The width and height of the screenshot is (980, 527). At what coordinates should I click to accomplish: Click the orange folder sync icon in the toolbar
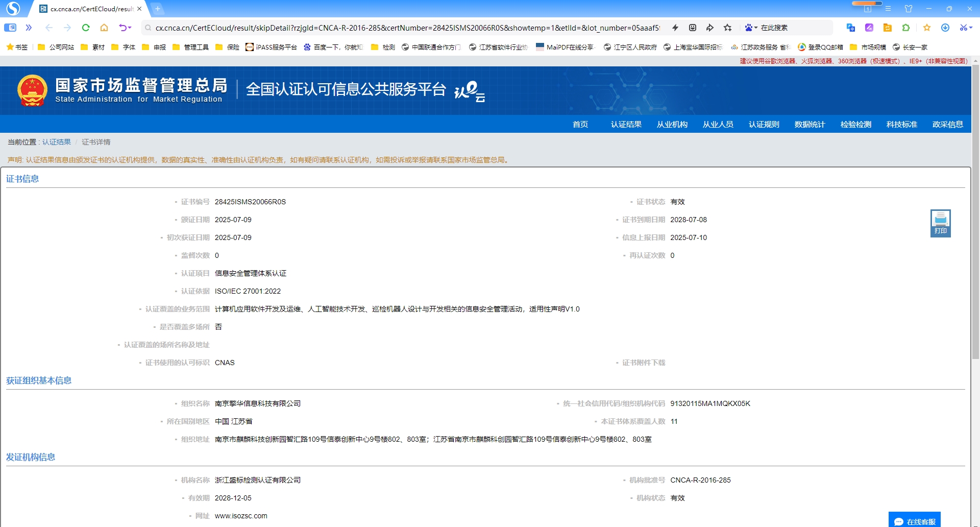(x=887, y=28)
